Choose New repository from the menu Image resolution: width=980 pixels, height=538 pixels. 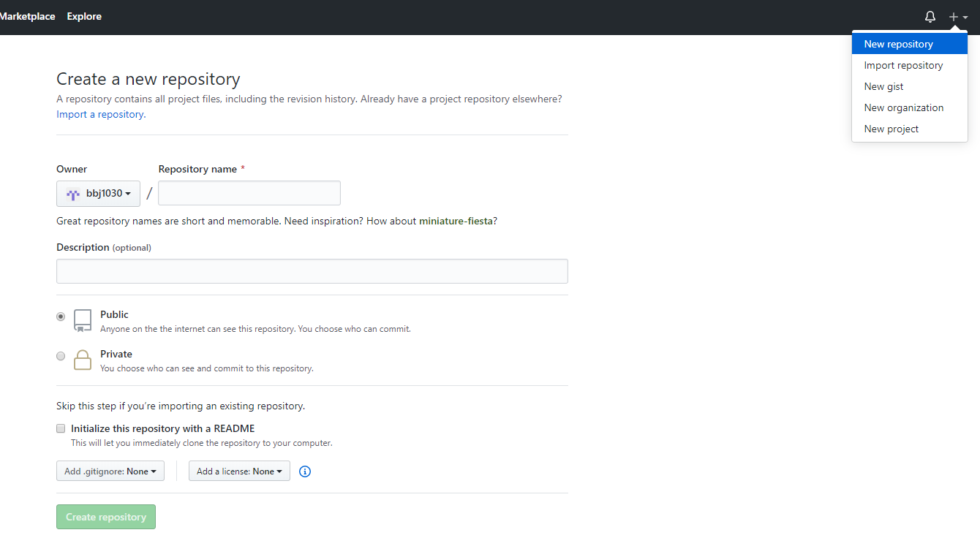898,44
